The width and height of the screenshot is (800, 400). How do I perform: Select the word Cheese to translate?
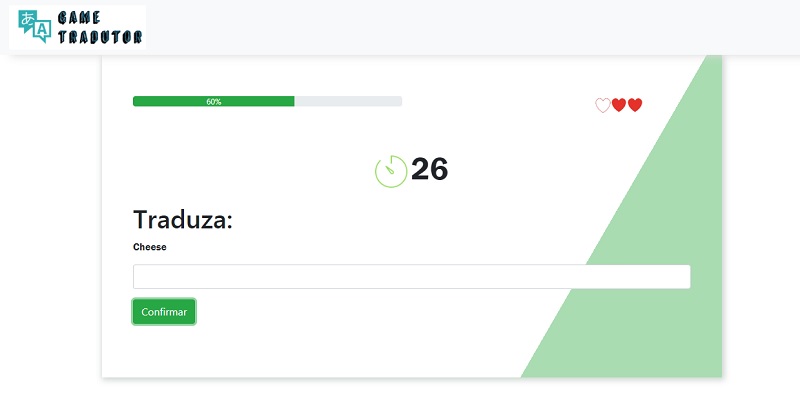pyautogui.click(x=149, y=247)
